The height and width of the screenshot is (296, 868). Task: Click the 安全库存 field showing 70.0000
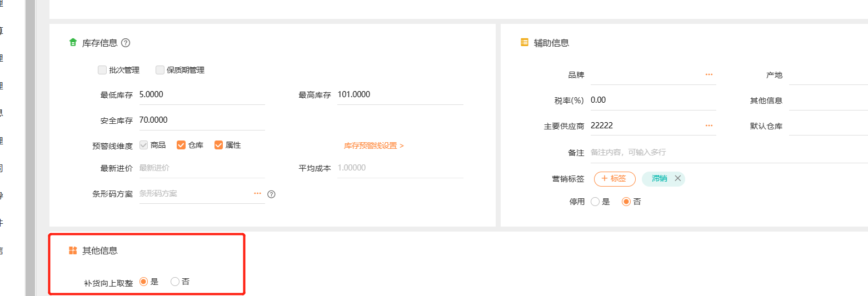pos(202,121)
